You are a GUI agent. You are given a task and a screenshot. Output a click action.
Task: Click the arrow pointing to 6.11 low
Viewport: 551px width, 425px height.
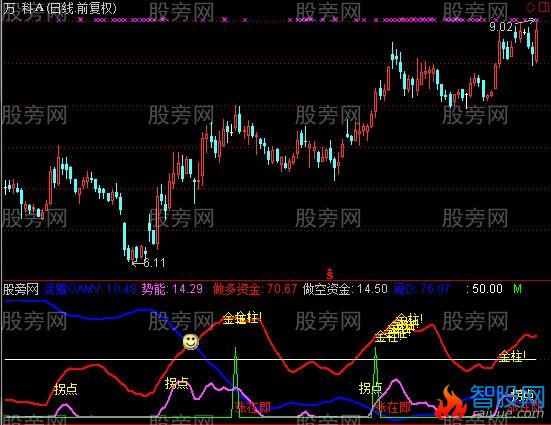pos(137,263)
